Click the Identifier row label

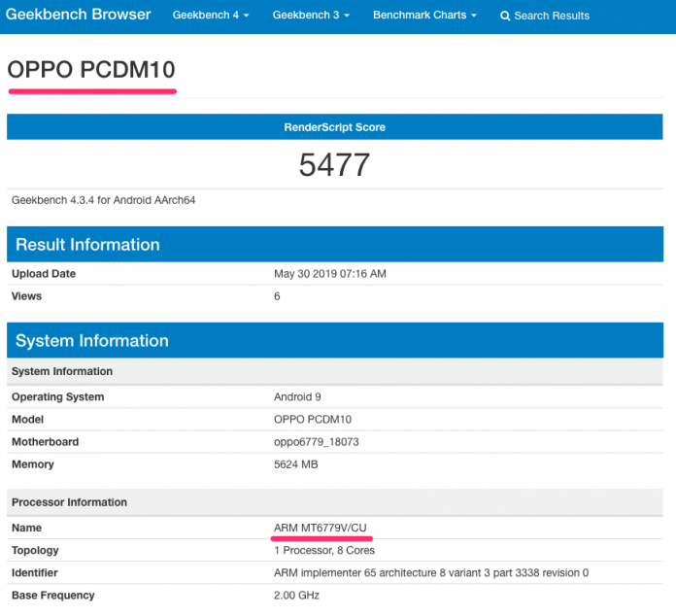[35, 572]
